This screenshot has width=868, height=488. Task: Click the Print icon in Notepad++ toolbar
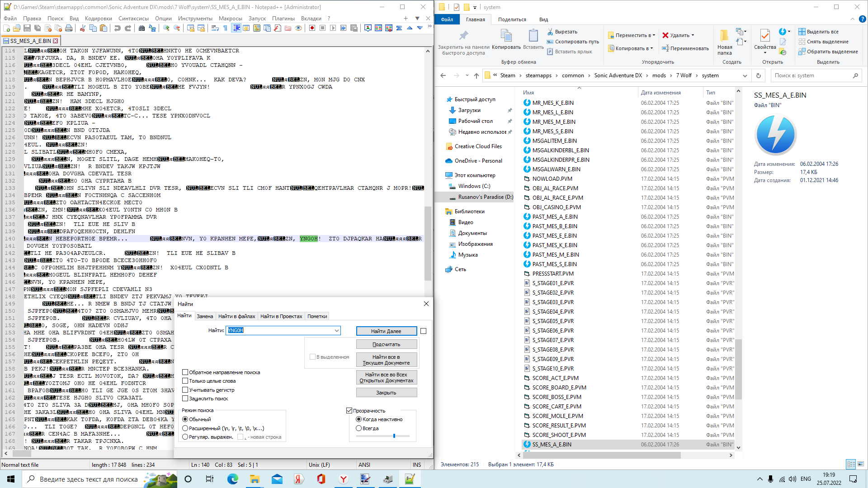tap(69, 28)
